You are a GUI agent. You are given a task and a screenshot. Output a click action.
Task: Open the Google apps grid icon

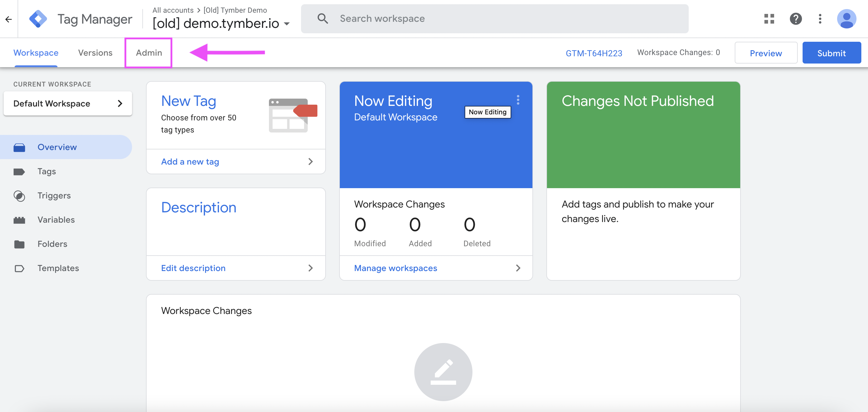(769, 19)
